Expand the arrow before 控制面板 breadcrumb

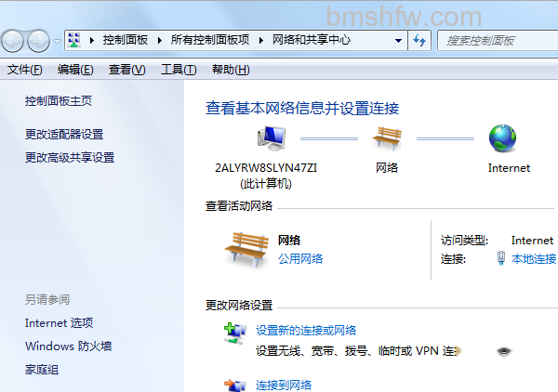coord(92,41)
